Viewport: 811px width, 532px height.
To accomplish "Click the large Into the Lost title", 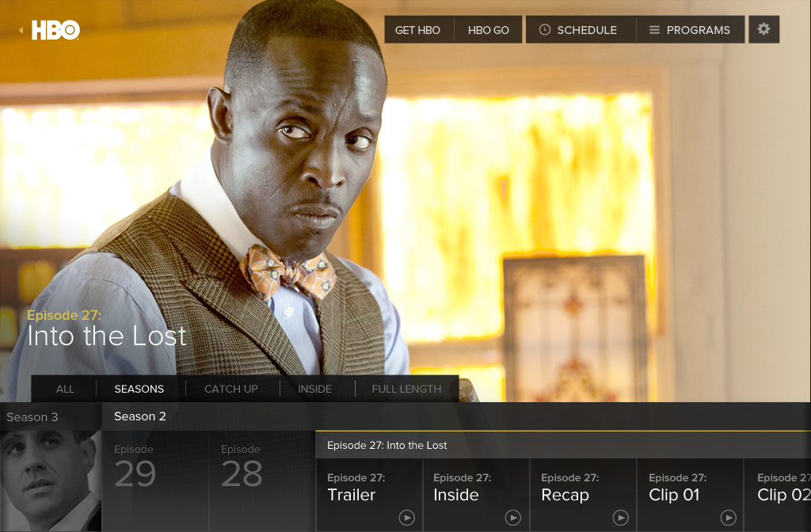I will (107, 336).
